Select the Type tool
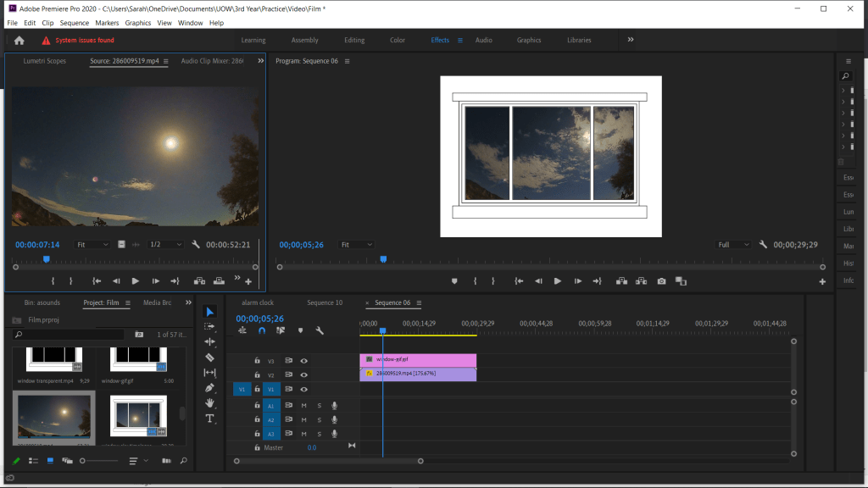Image resolution: width=868 pixels, height=488 pixels. click(210, 419)
